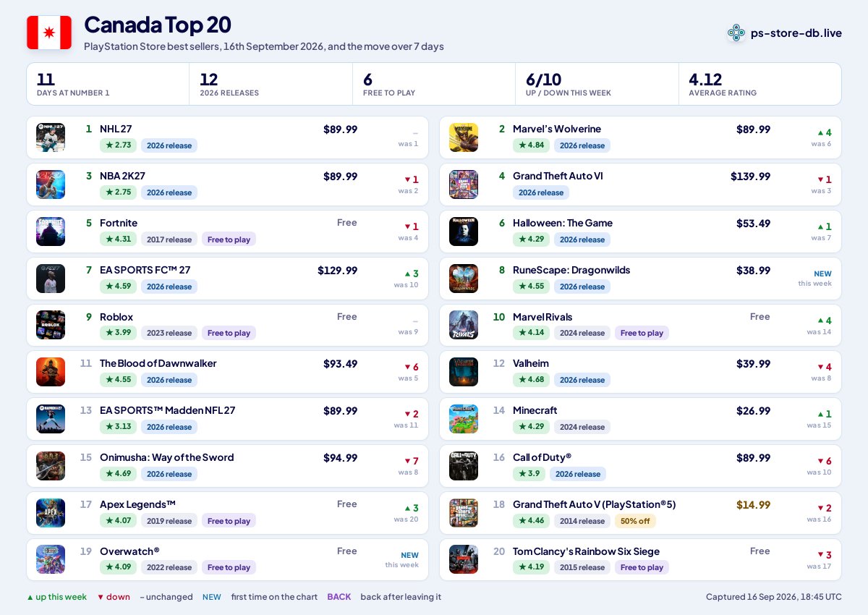
Task: Open the Call of Duty cover art
Action: point(464,466)
